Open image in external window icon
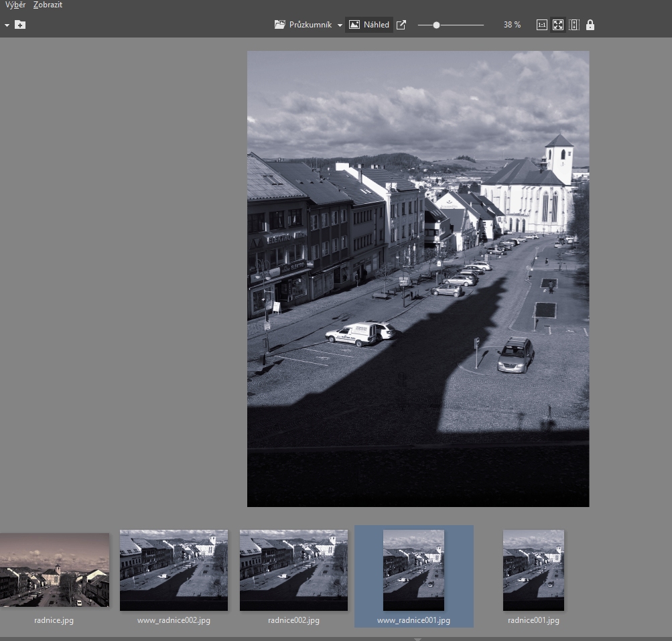This screenshot has width=672, height=641. coord(401,25)
